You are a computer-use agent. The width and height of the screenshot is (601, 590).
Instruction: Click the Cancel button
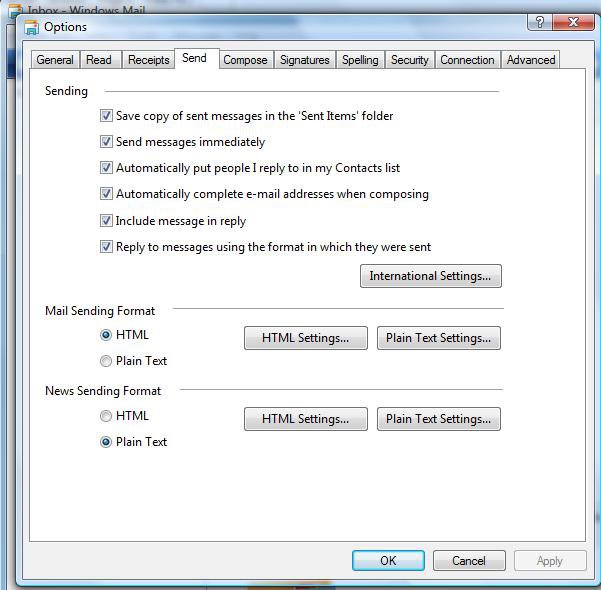point(469,560)
